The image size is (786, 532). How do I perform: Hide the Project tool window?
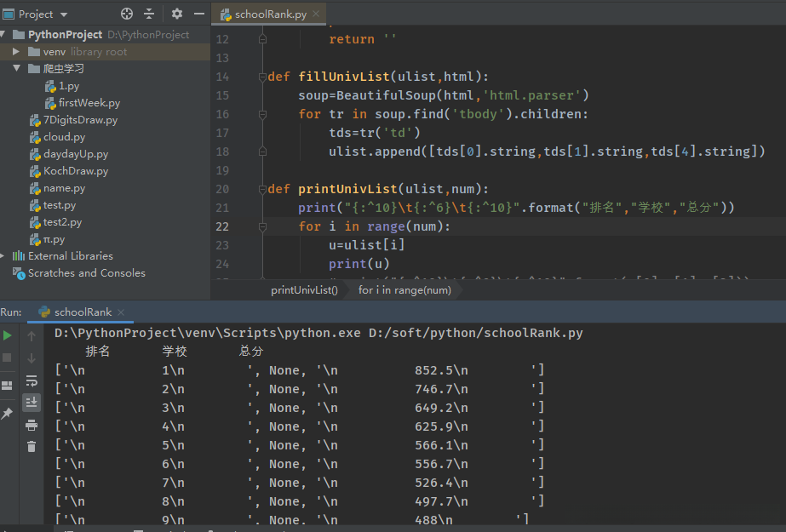[x=198, y=14]
